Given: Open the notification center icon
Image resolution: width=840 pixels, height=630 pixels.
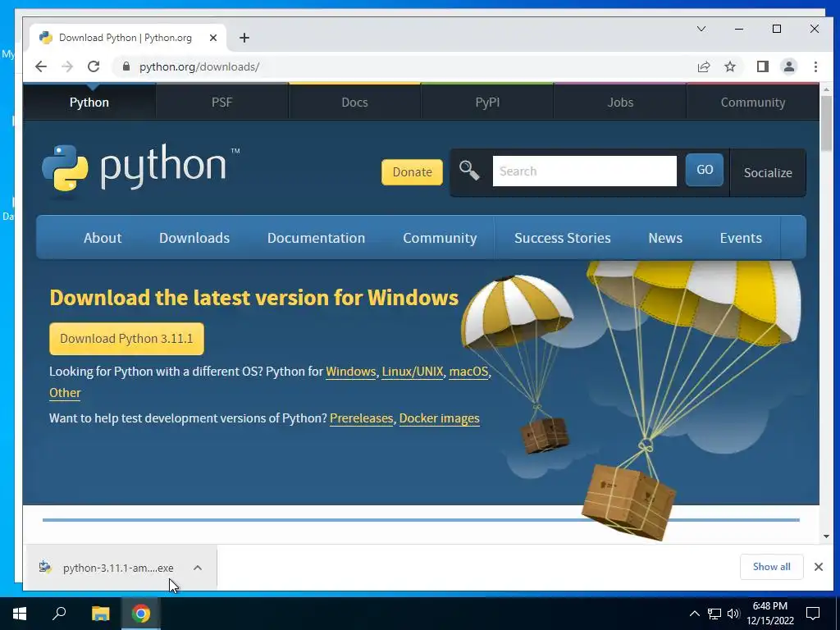Looking at the screenshot, I should (813, 614).
